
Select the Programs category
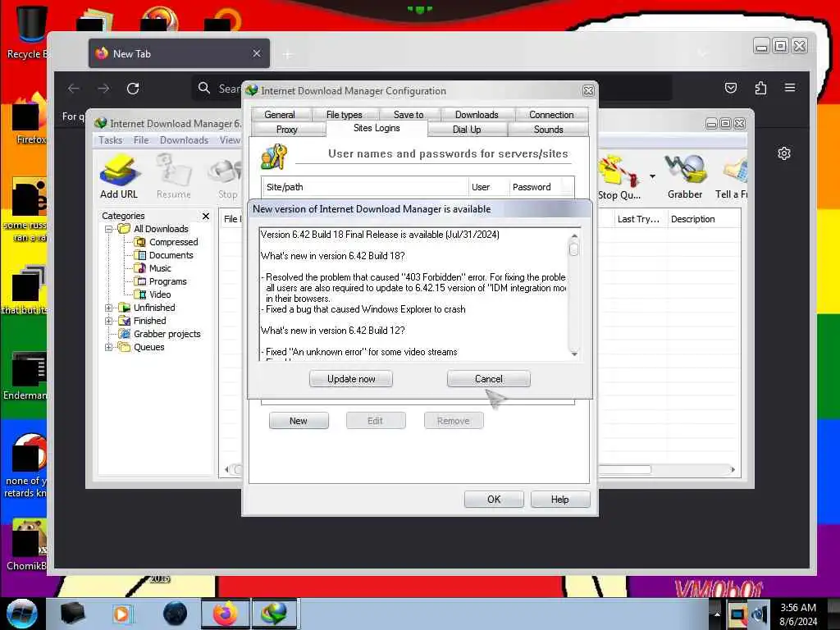167,281
